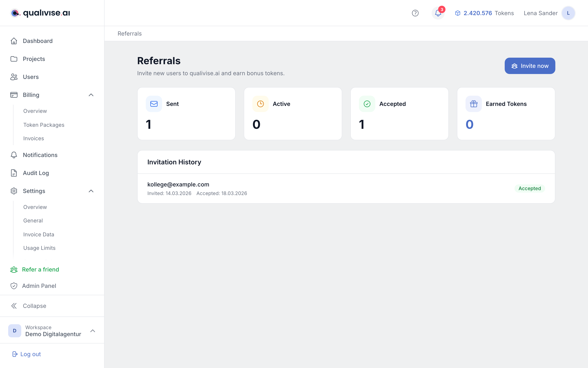
Task: Go to Invoices submenu item
Action: (x=33, y=138)
